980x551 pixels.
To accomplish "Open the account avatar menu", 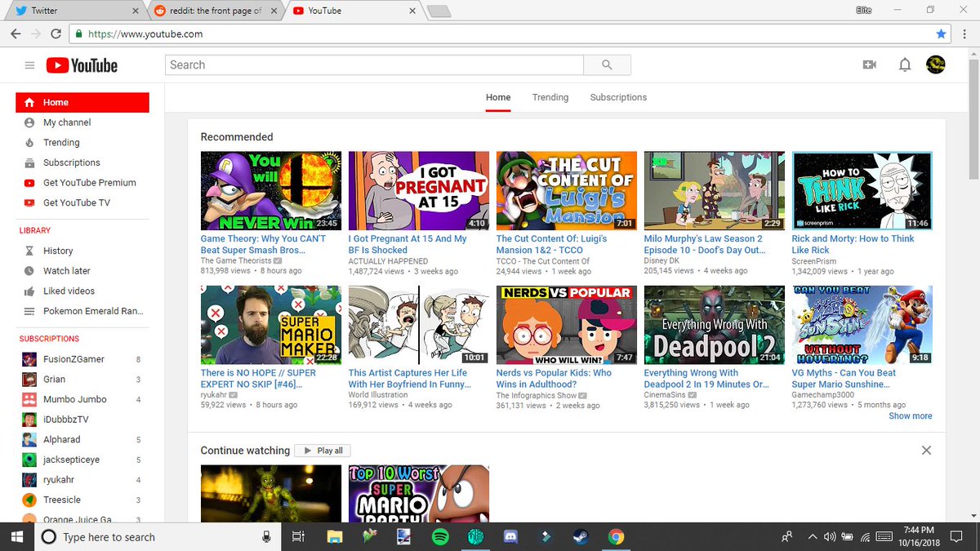I will tap(936, 64).
